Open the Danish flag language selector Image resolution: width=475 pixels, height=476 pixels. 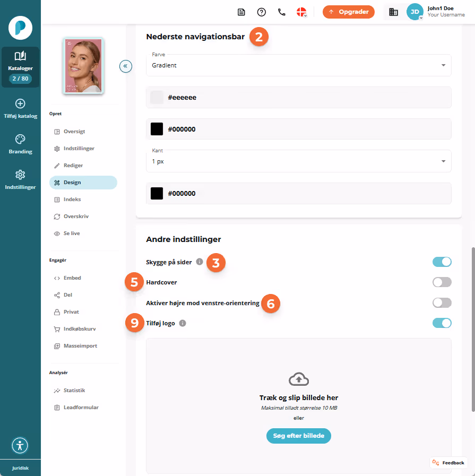(301, 12)
